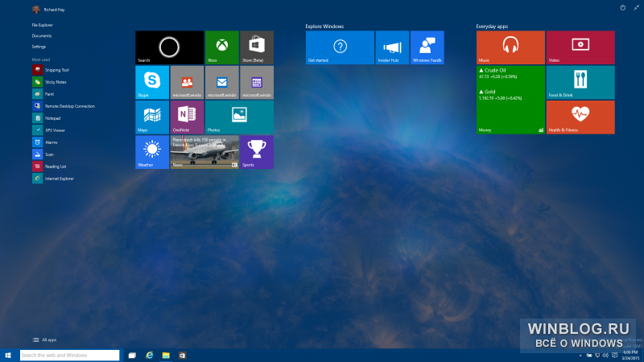This screenshot has height=362, width=644.
Task: Launch Sticky Notes from most used
Action: pos(50,82)
